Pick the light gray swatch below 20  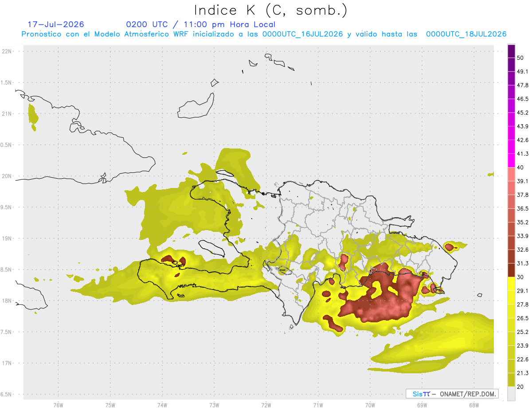point(511,394)
